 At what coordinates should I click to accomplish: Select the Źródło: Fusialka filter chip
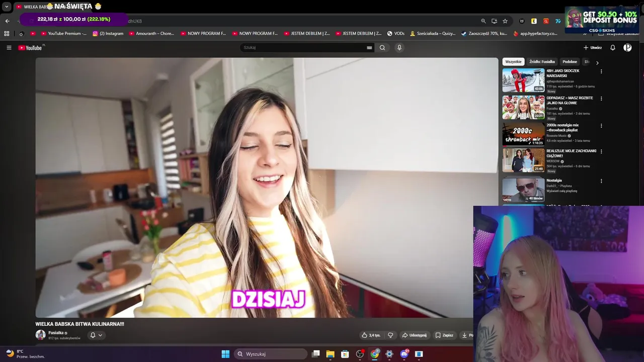[542, 62]
